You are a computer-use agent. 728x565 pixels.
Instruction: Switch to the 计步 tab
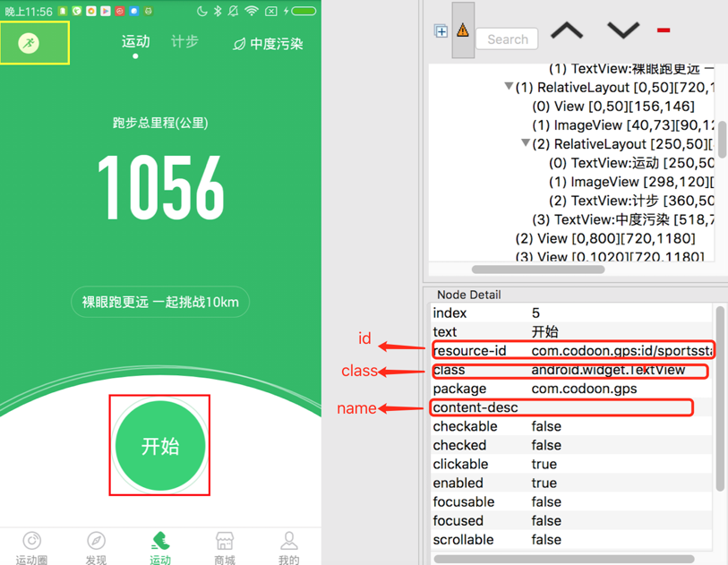(184, 42)
